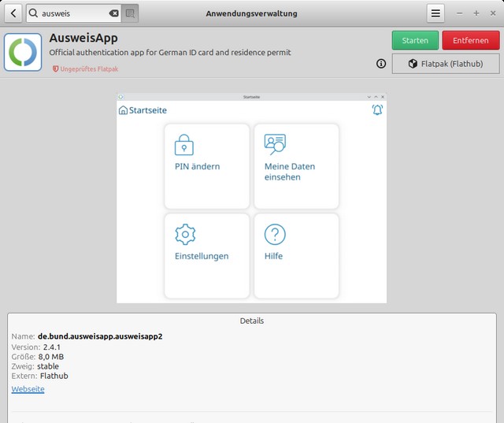Click the Details section header
504x423 pixels.
click(252, 321)
